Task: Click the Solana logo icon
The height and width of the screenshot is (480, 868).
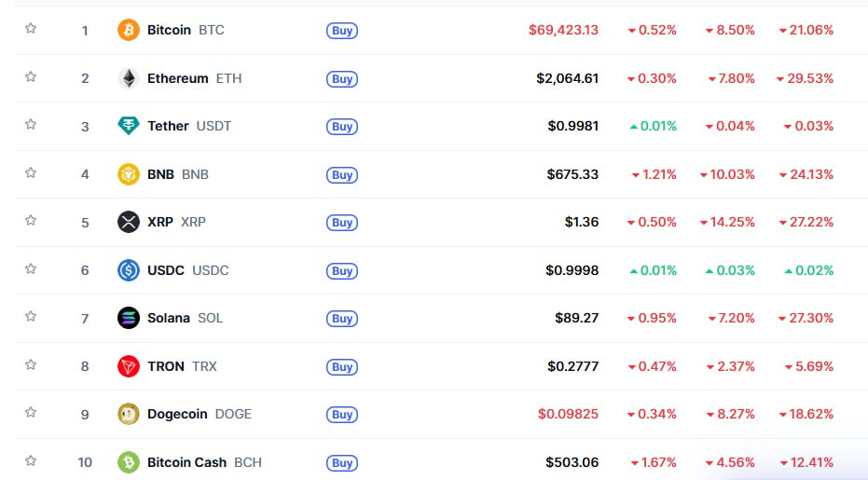Action: [129, 319]
